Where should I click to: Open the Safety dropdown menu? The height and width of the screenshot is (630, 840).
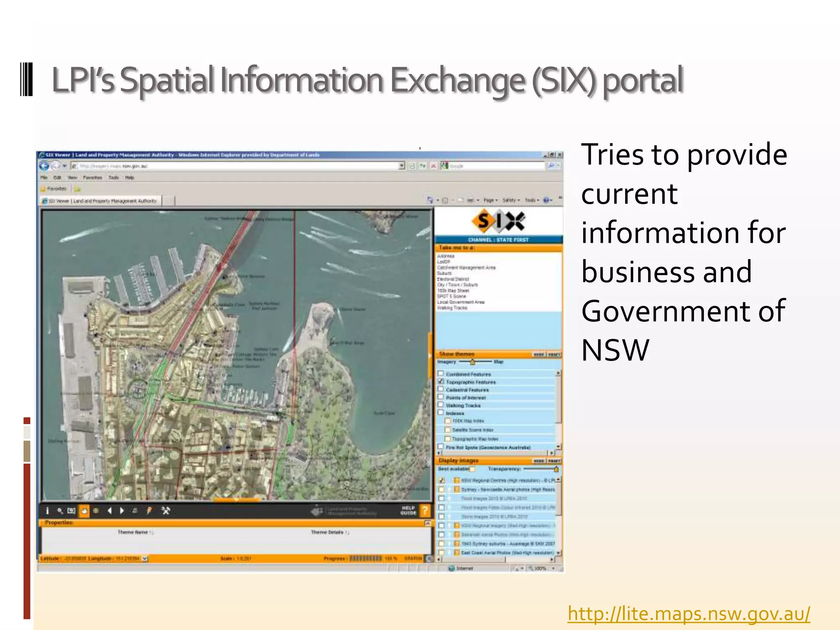[x=511, y=200]
